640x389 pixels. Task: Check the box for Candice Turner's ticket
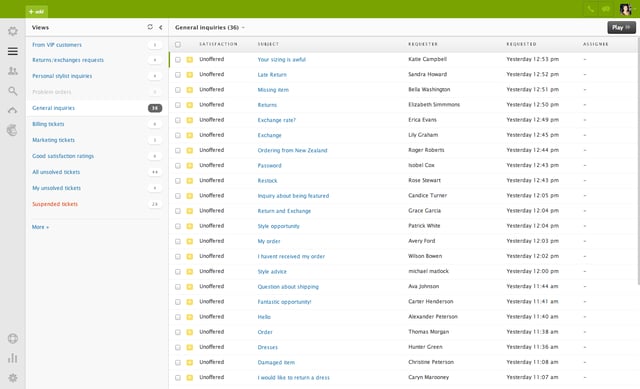pyautogui.click(x=178, y=196)
